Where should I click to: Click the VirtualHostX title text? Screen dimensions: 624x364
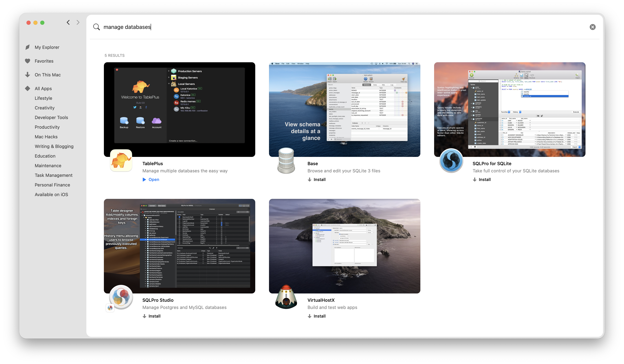pos(321,300)
